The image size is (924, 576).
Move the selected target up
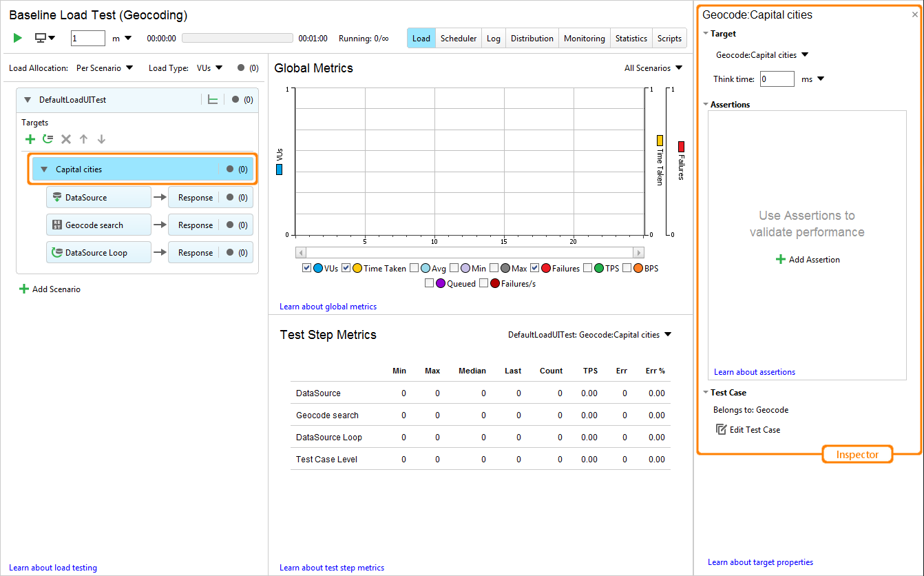pos(83,138)
